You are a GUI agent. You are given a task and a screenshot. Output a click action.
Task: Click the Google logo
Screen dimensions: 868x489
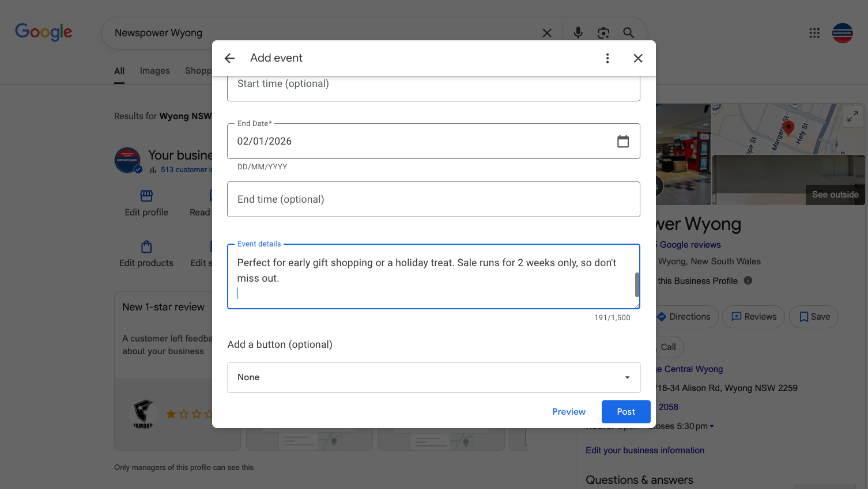click(x=44, y=32)
